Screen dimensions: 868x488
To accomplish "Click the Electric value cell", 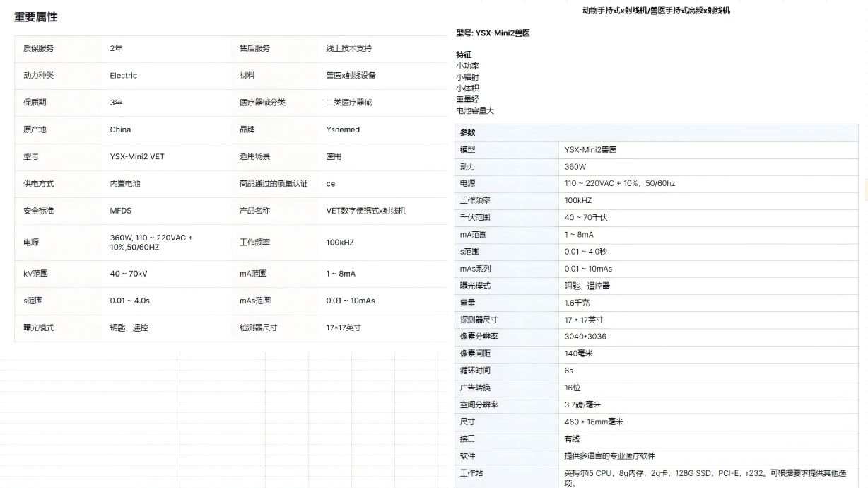I will tap(124, 75).
